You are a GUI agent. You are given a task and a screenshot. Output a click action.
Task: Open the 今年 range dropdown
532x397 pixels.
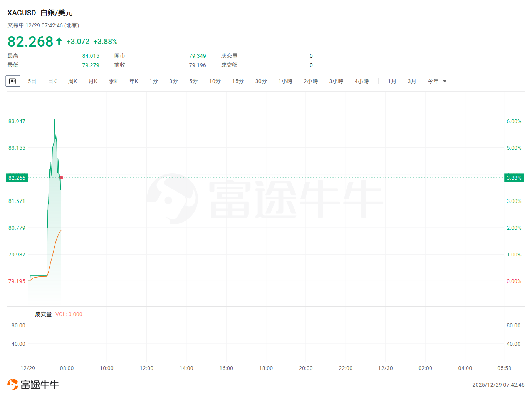pyautogui.click(x=433, y=81)
